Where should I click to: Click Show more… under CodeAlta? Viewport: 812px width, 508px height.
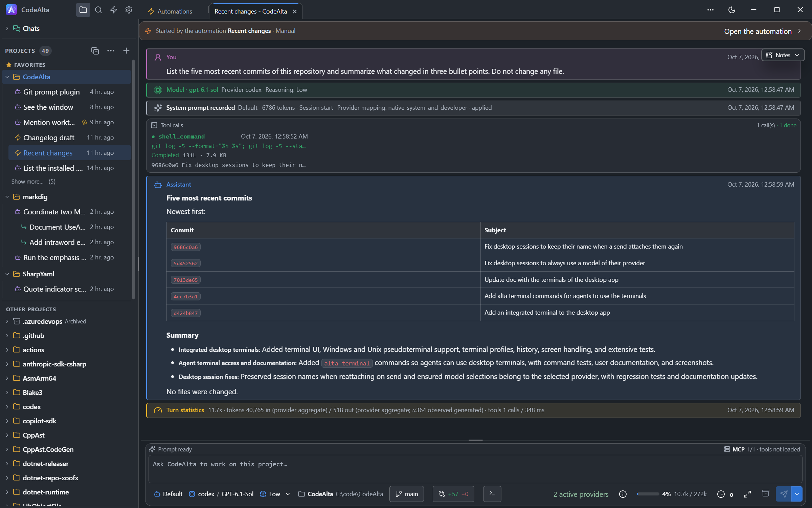click(x=33, y=182)
